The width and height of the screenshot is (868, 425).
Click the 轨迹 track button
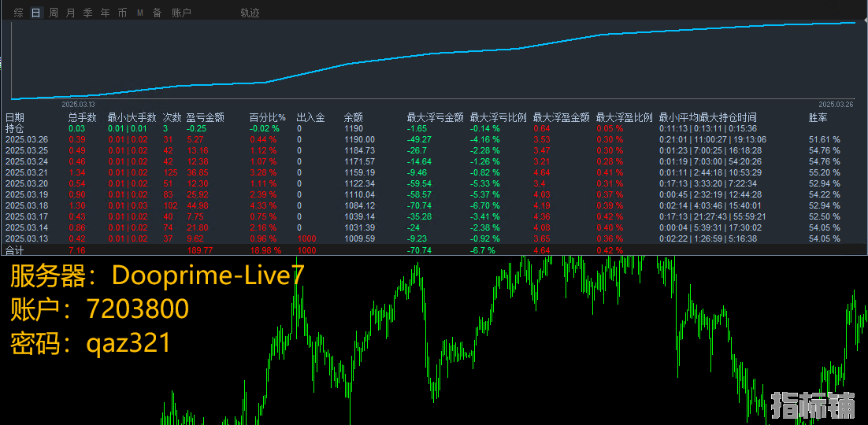tap(250, 13)
